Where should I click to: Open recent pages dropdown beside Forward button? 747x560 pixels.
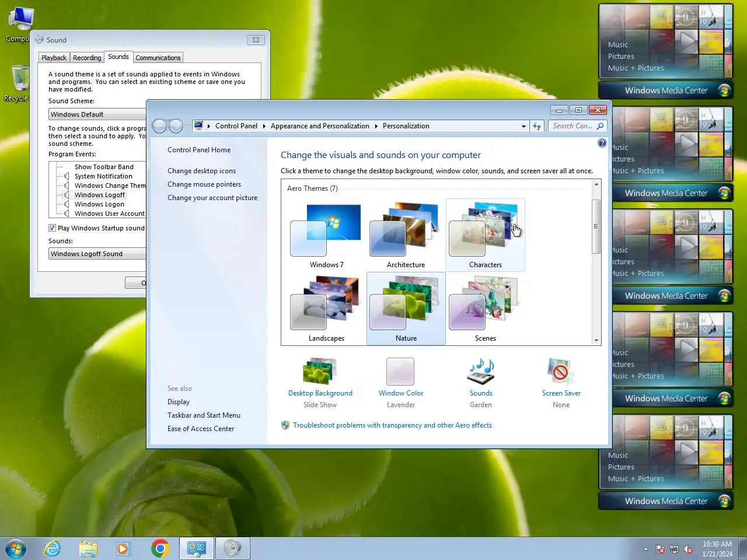tap(187, 126)
